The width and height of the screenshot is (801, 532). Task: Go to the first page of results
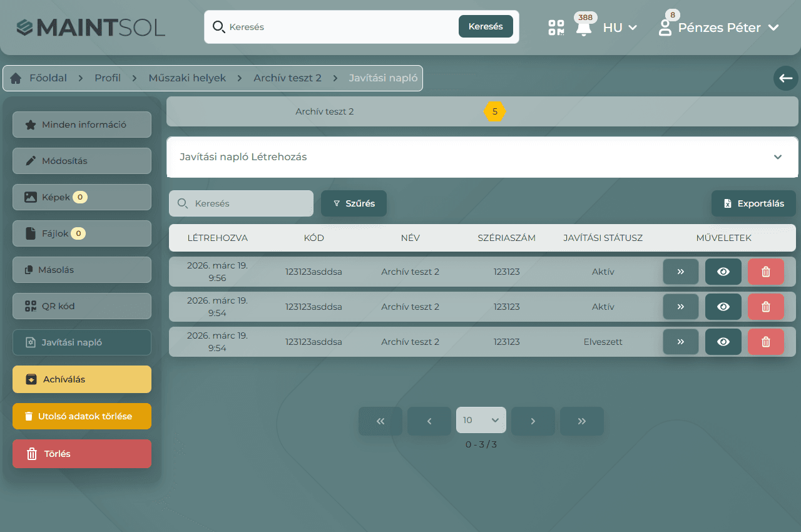click(380, 421)
